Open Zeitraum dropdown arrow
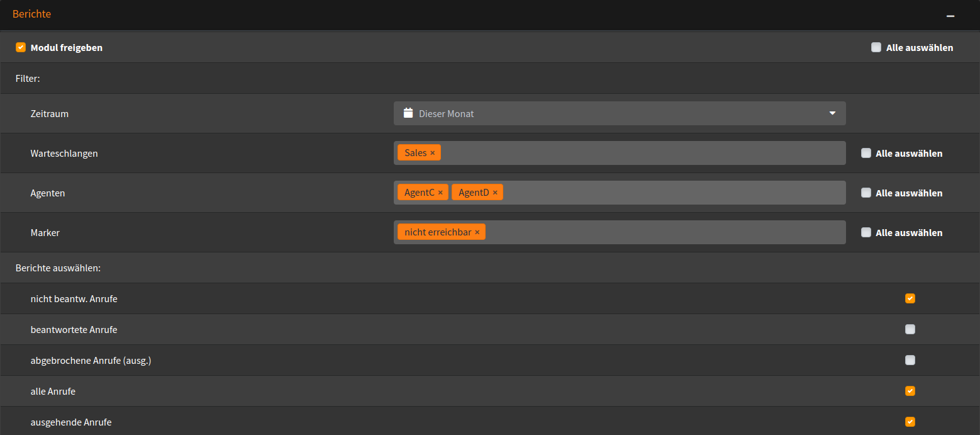Image resolution: width=980 pixels, height=435 pixels. (832, 113)
